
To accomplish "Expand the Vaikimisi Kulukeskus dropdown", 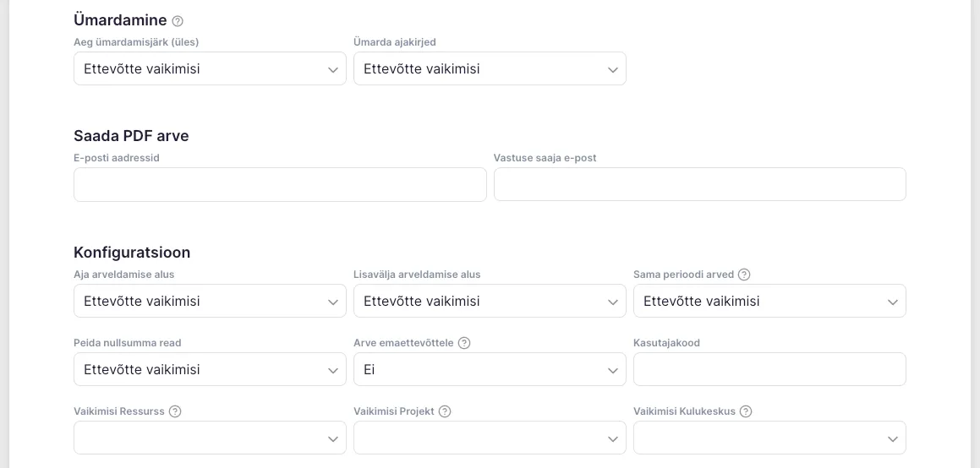I will click(769, 438).
